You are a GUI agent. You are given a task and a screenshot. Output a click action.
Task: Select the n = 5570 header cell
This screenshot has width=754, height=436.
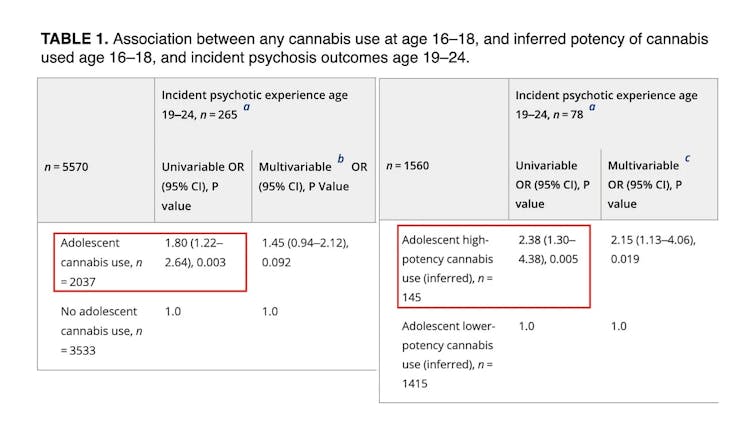68,167
